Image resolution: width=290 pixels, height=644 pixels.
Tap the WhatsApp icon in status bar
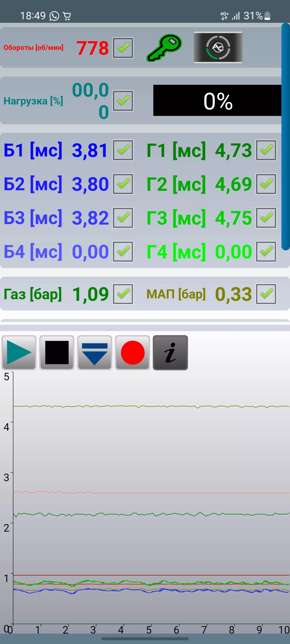point(54,16)
